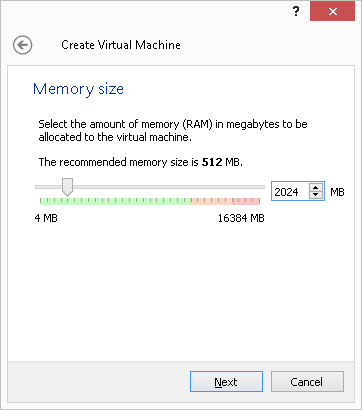The height and width of the screenshot is (410, 362).
Task: Click the Memory size heading
Action: coord(78,89)
